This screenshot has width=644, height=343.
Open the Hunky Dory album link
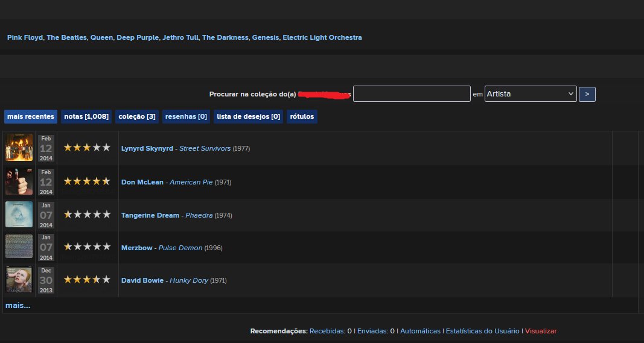tap(189, 281)
